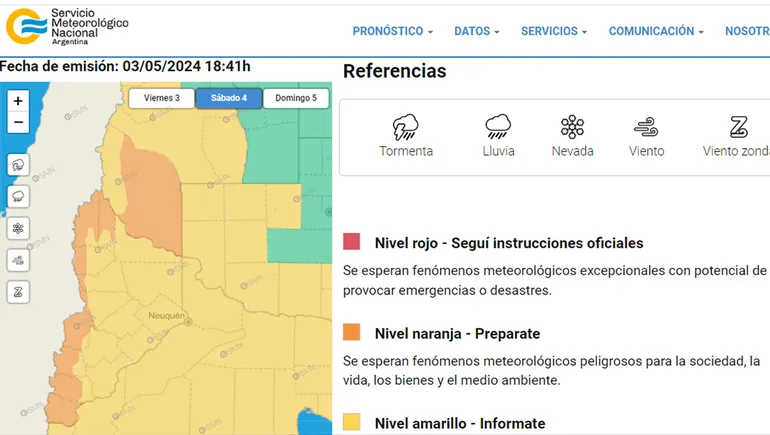Filter map by Zonda wind alert icon

point(18,292)
